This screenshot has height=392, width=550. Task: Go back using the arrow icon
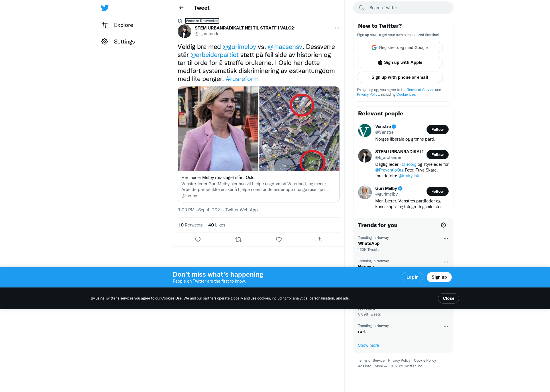pos(181,8)
